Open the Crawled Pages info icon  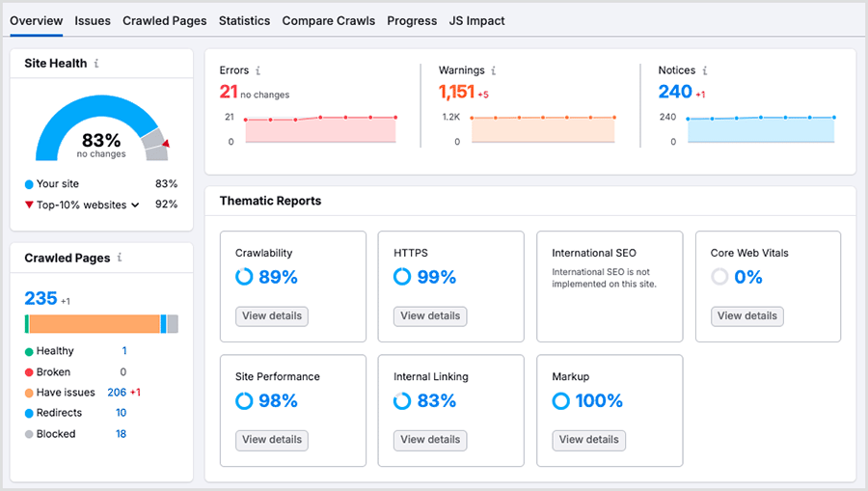coord(120,258)
